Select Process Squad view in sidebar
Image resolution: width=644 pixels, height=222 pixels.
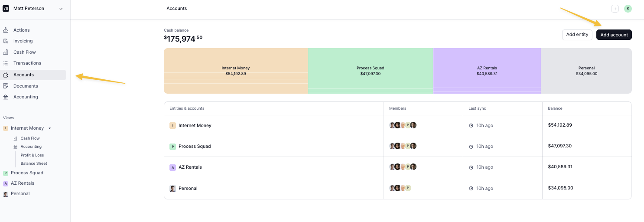27,173
